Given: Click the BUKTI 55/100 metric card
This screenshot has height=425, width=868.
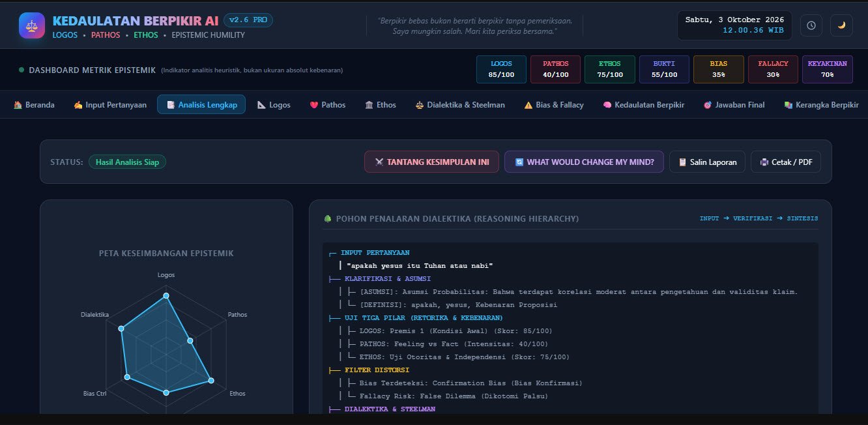Looking at the screenshot, I should tap(664, 69).
